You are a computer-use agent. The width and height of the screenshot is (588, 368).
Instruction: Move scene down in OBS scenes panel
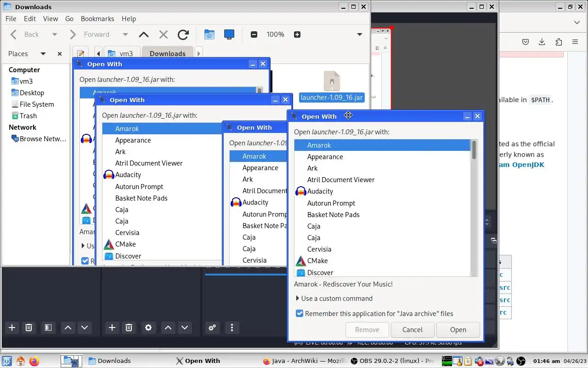(85, 328)
